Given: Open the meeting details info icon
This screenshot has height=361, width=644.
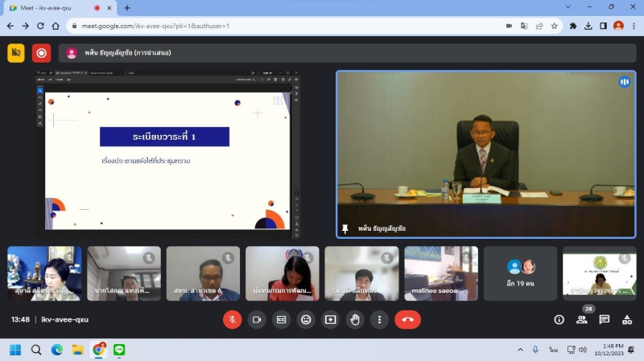Looking at the screenshot, I should click(559, 319).
